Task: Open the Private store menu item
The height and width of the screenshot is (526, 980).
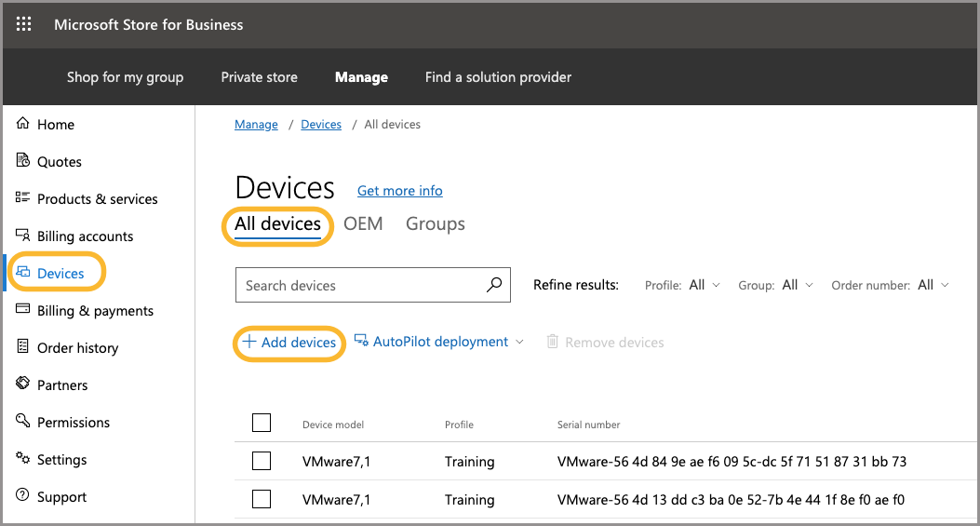Action: pos(259,77)
